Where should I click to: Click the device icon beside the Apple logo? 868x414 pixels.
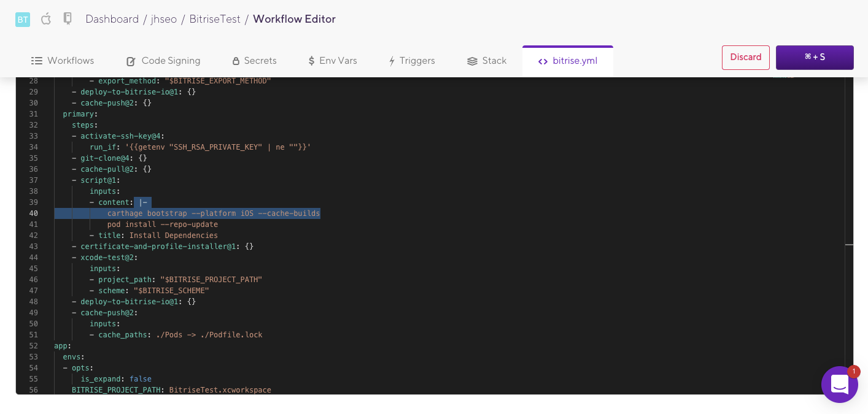point(68,18)
